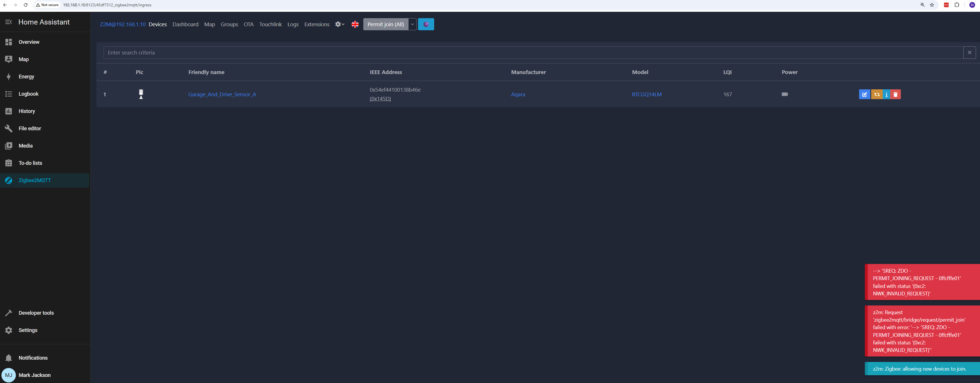Screen dimensions: 980x383
Task: Rename the Garage_And_Drive_Sensor_A device with the edit icon
Action: tap(864, 95)
